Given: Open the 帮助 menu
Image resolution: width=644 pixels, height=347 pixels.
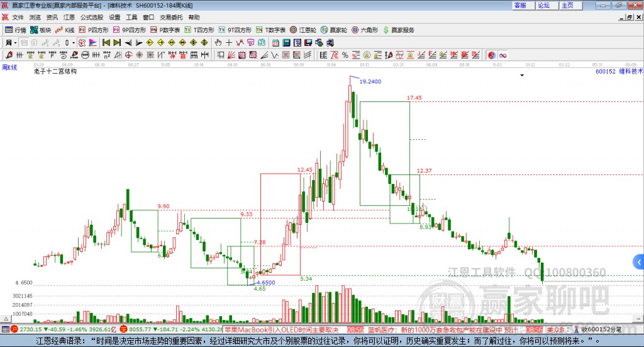Looking at the screenshot, I should 194,17.
